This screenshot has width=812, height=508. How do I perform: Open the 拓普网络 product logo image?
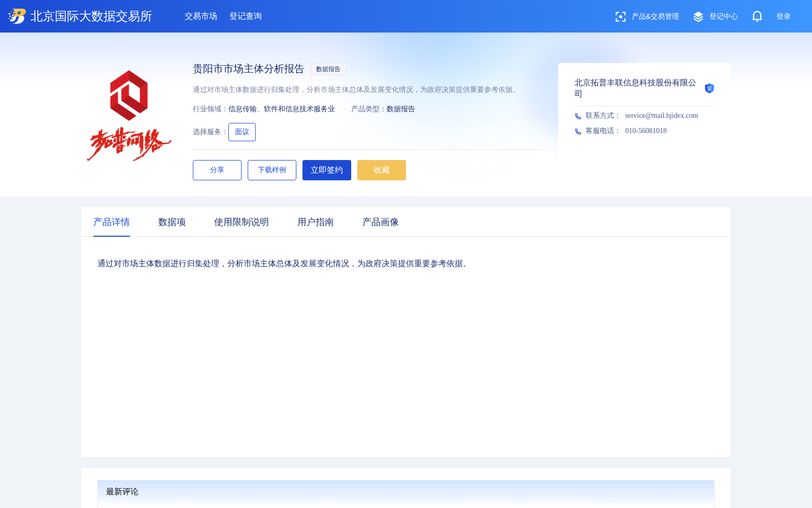(x=129, y=116)
